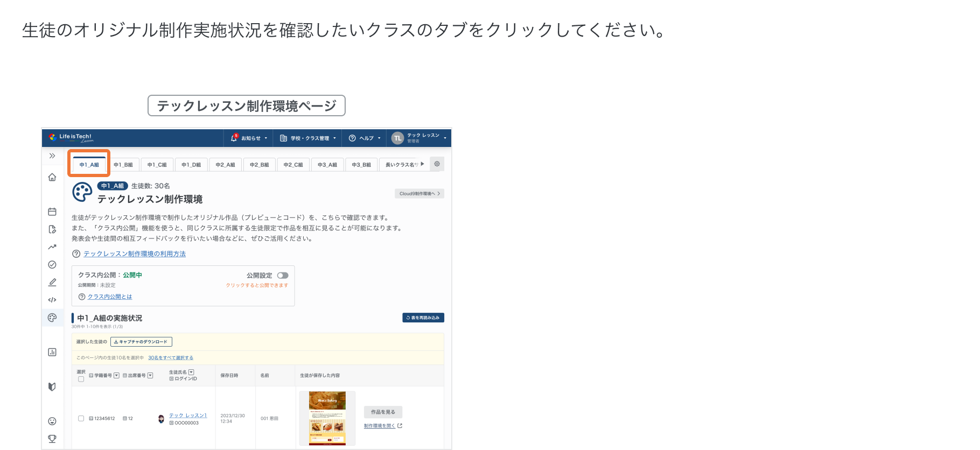Click the gear settings icon beside class tabs

[x=437, y=164]
